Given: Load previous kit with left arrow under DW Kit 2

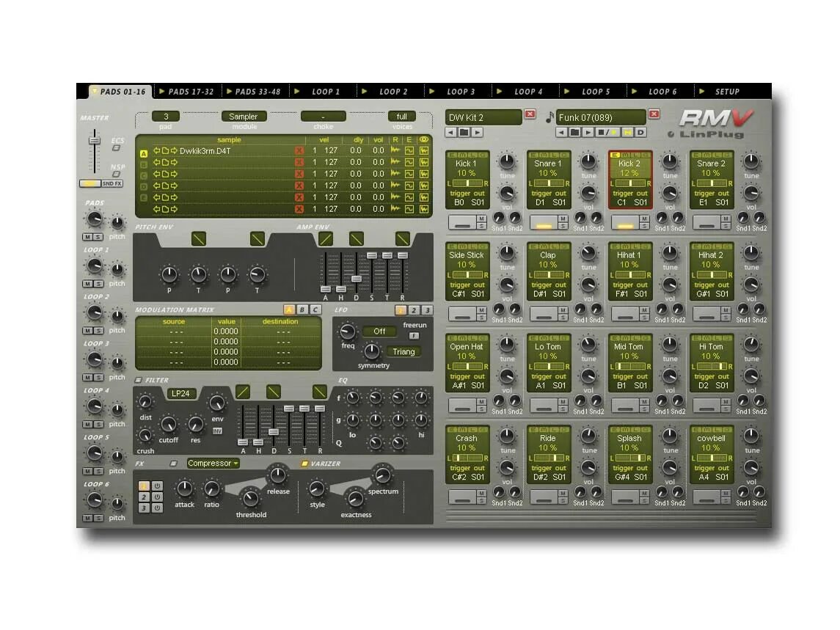Looking at the screenshot, I should click(452, 132).
